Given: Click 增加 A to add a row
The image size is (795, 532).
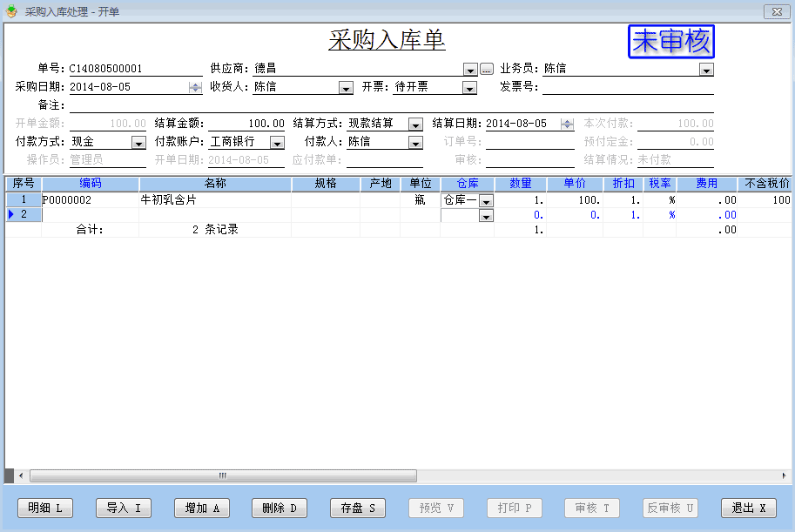Looking at the screenshot, I should pyautogui.click(x=202, y=508).
